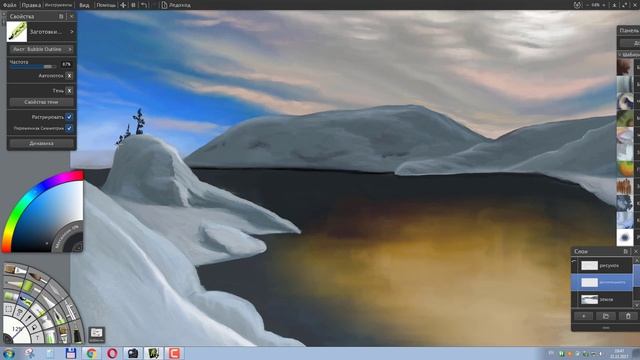Open the Windows Start menu

tap(8, 353)
